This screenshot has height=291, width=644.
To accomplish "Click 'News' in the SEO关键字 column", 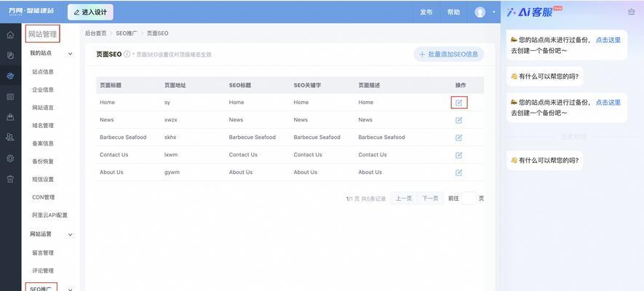I will click(x=301, y=120).
